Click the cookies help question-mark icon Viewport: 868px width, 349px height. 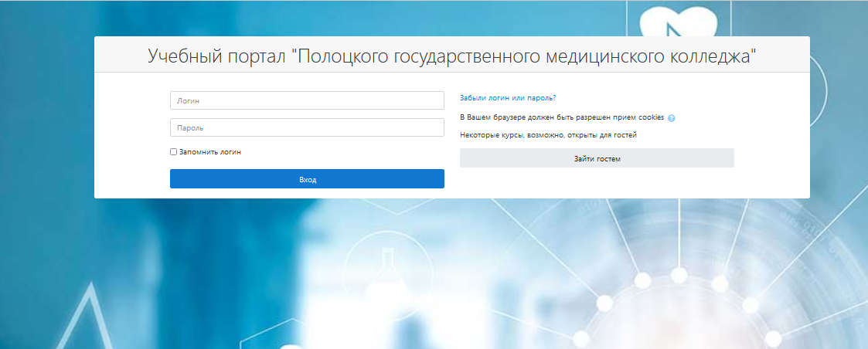pyautogui.click(x=672, y=118)
